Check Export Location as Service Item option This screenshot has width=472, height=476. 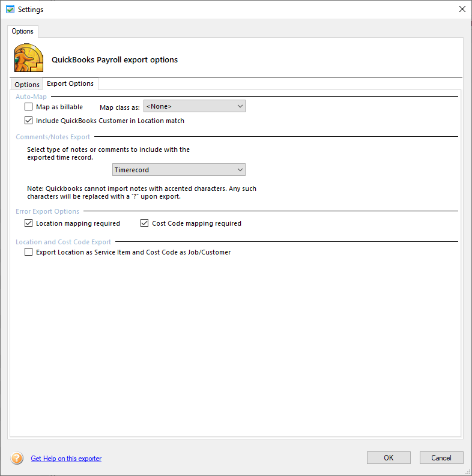click(29, 253)
